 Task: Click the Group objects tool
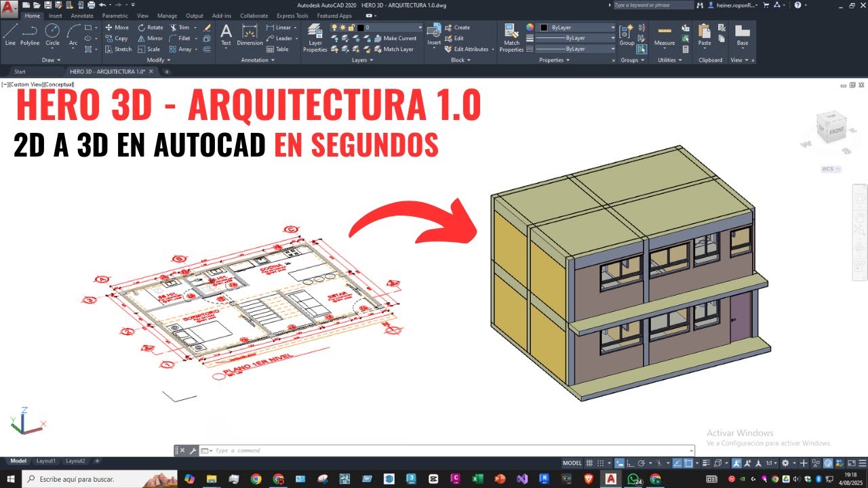click(x=627, y=34)
